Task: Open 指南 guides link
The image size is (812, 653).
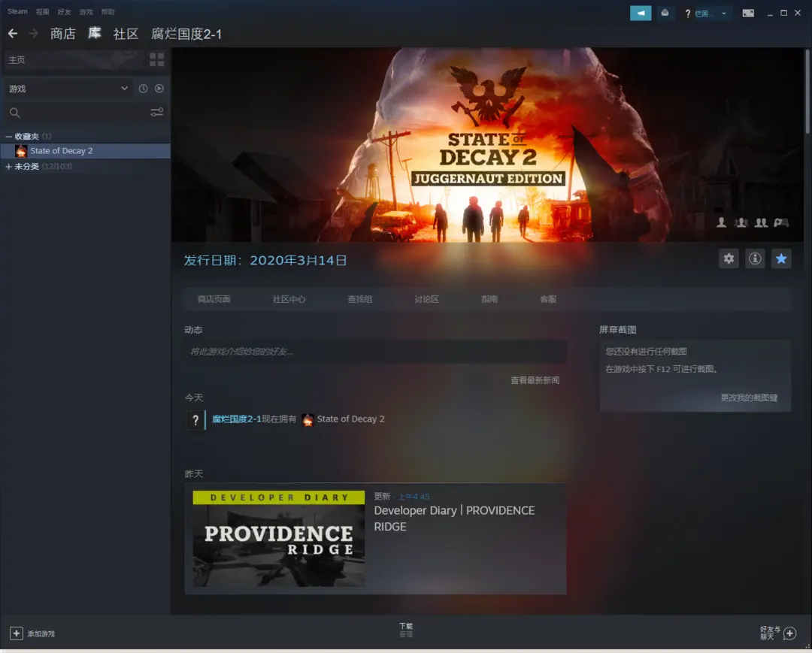Action: click(x=489, y=299)
